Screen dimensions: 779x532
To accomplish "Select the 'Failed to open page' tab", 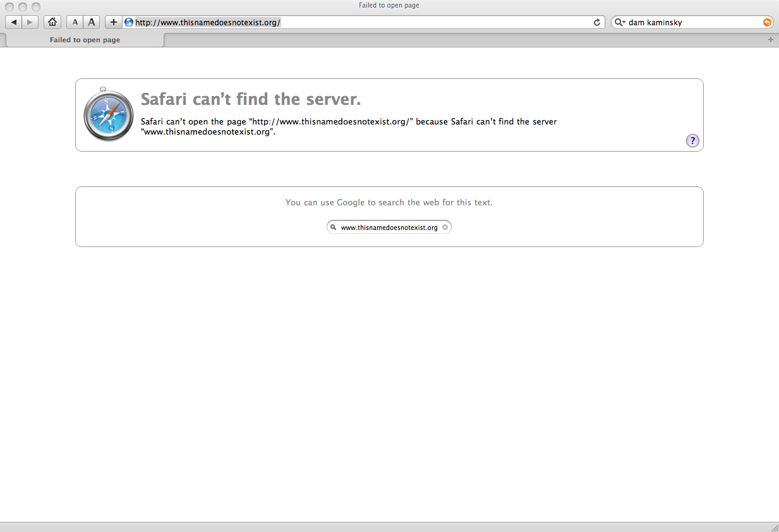I will click(x=85, y=40).
